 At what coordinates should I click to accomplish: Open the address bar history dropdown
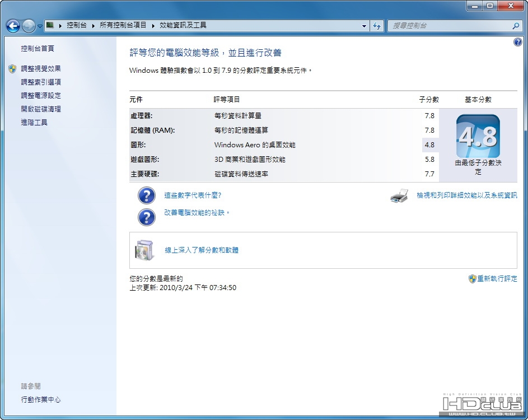[x=364, y=26]
